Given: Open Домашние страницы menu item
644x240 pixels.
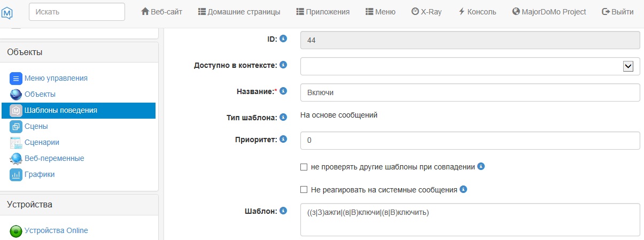Looking at the screenshot, I should coord(239,12).
